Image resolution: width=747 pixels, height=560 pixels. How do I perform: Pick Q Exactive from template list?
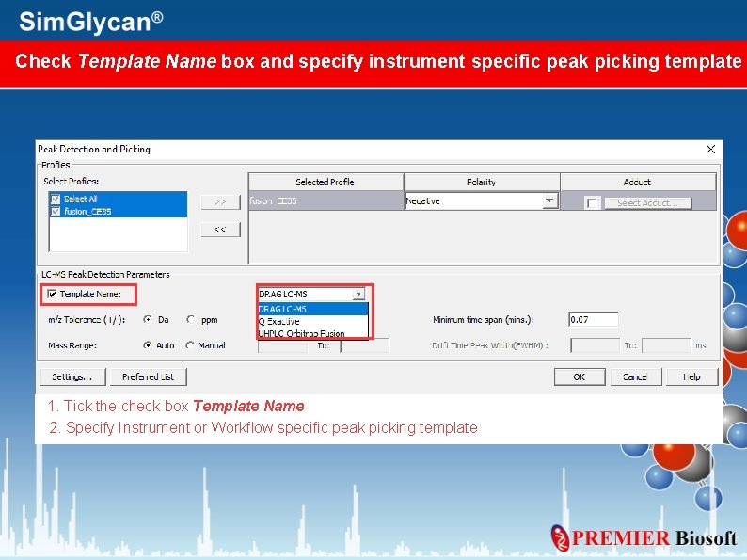313,321
